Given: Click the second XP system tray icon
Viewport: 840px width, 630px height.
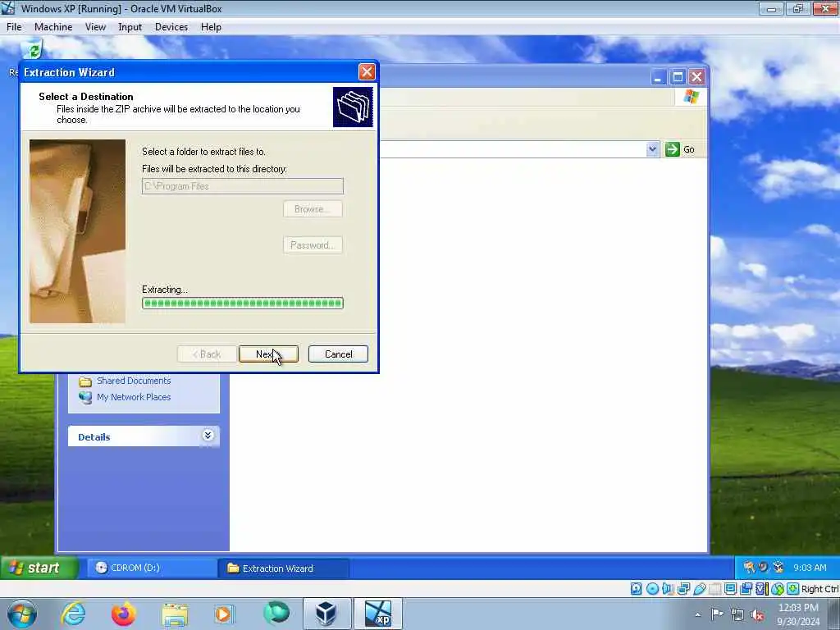Looking at the screenshot, I should click(764, 568).
